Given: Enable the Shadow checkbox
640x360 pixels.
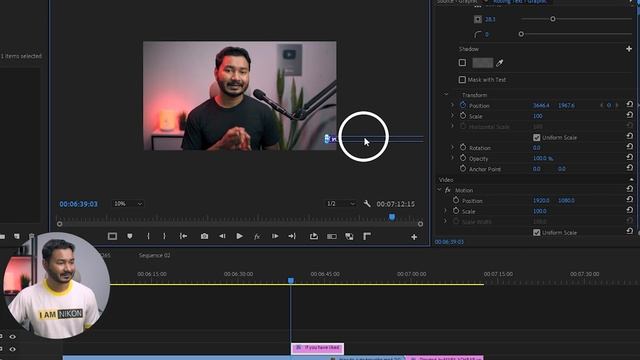Looking at the screenshot, I should click(x=462, y=63).
